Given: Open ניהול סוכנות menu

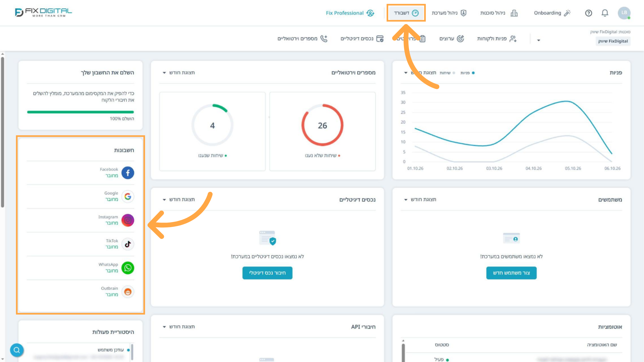Looking at the screenshot, I should 499,13.
